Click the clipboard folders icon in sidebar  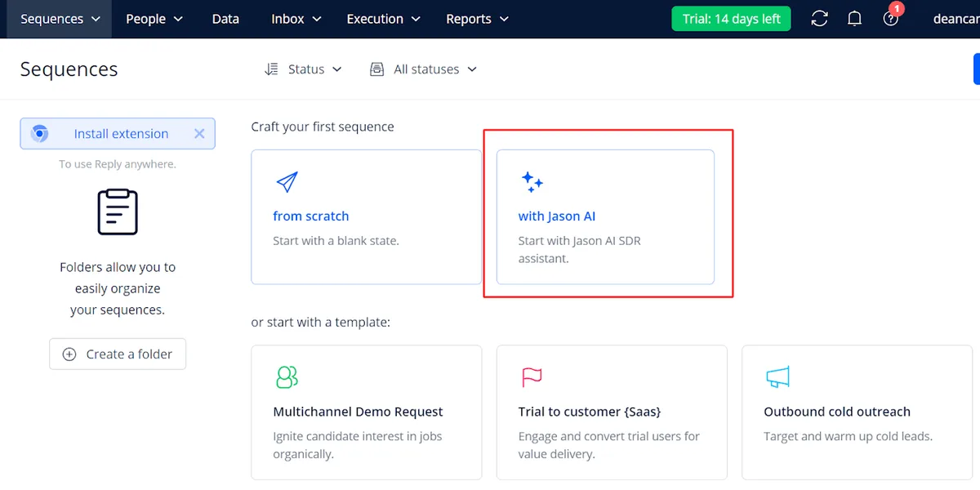click(x=118, y=212)
